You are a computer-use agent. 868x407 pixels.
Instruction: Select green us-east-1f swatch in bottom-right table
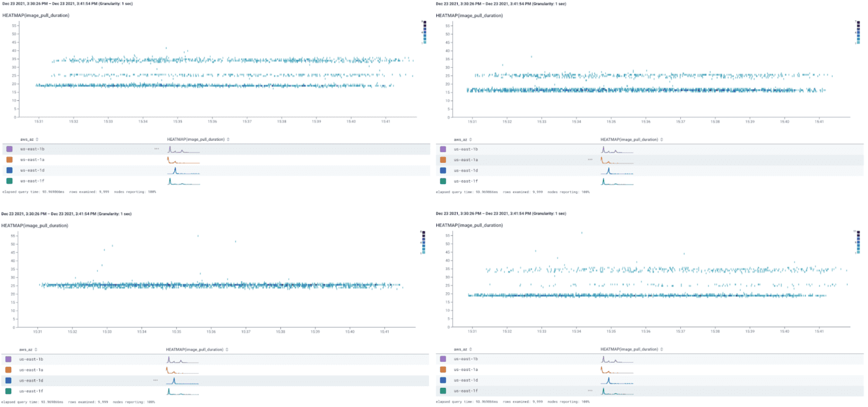click(x=443, y=391)
